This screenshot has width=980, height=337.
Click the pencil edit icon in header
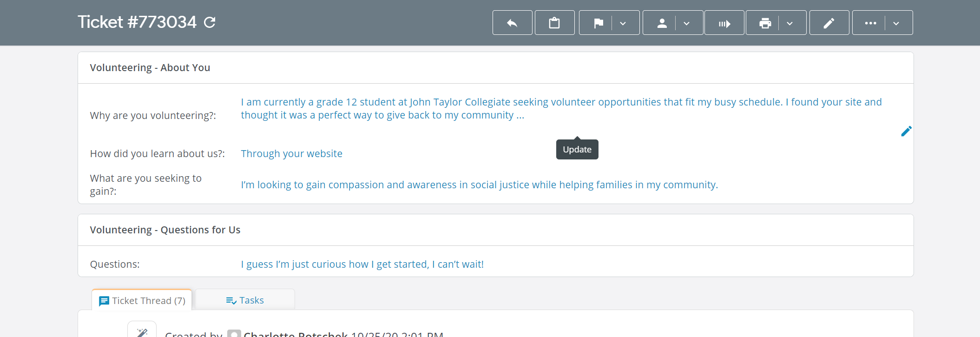pos(829,23)
